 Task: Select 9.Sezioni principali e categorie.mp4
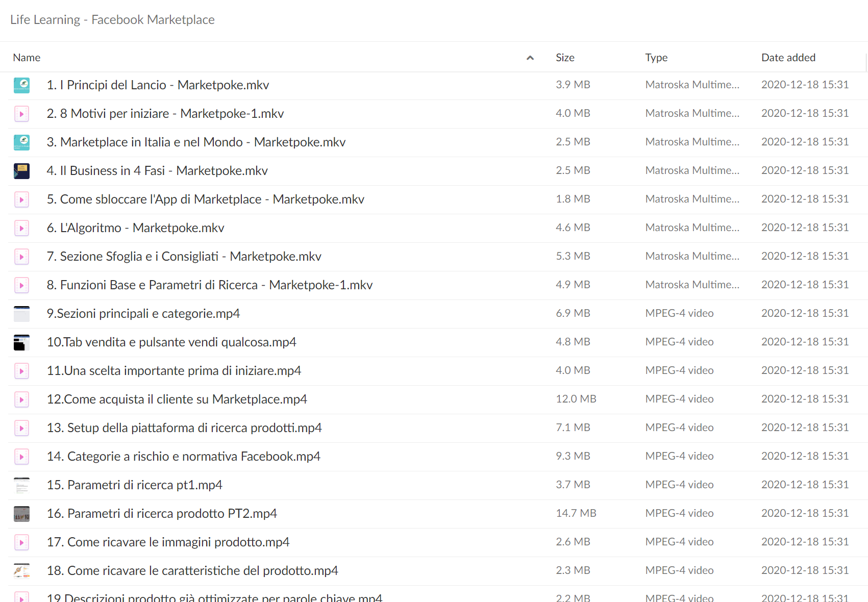pyautogui.click(x=143, y=314)
